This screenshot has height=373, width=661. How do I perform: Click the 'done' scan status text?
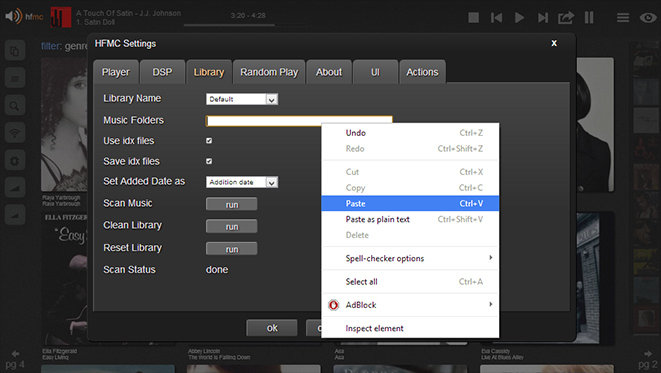pos(217,270)
